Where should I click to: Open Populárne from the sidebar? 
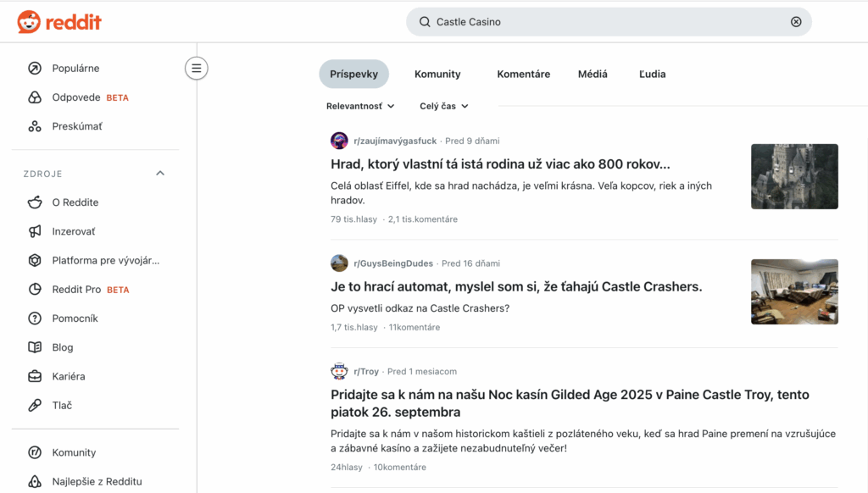coord(75,69)
